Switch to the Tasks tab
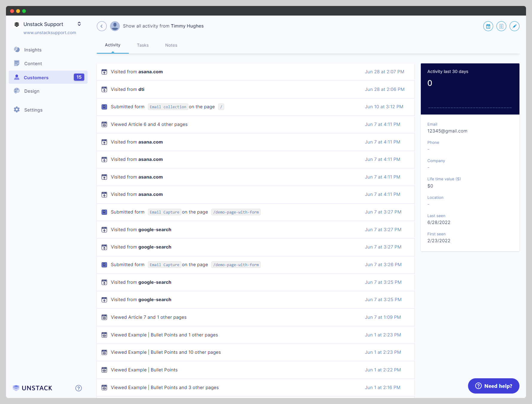The image size is (532, 404). [x=143, y=45]
